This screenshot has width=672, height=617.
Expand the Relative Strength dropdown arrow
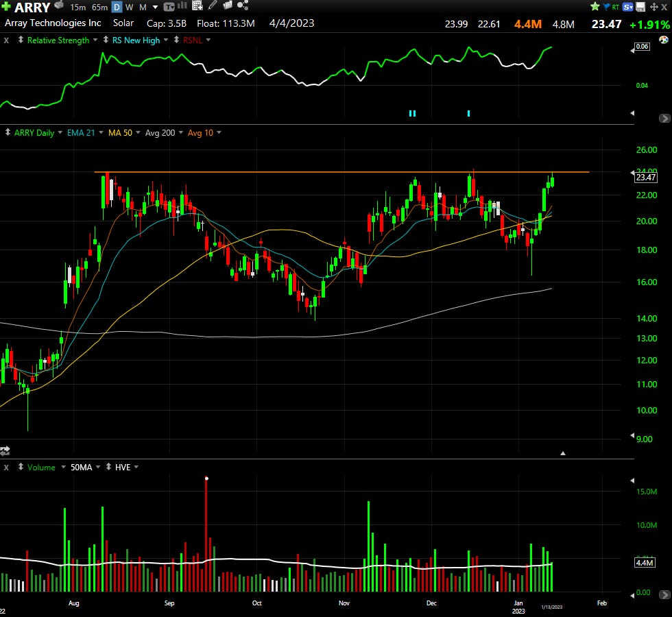[x=95, y=40]
